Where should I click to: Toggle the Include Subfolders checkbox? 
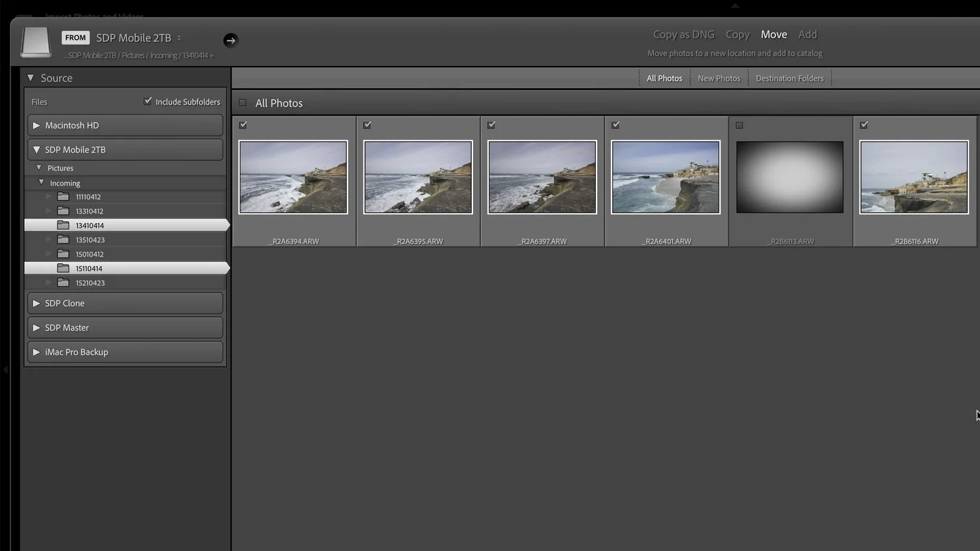148,101
